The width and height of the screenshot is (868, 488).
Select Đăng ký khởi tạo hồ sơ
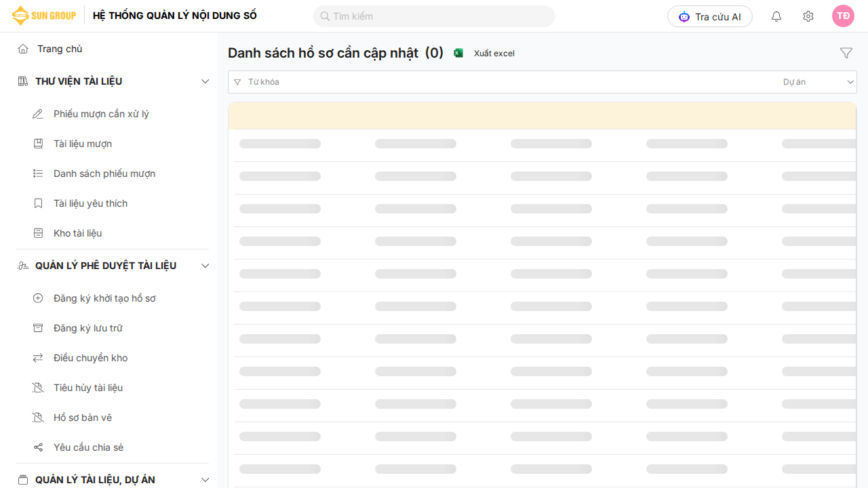104,298
